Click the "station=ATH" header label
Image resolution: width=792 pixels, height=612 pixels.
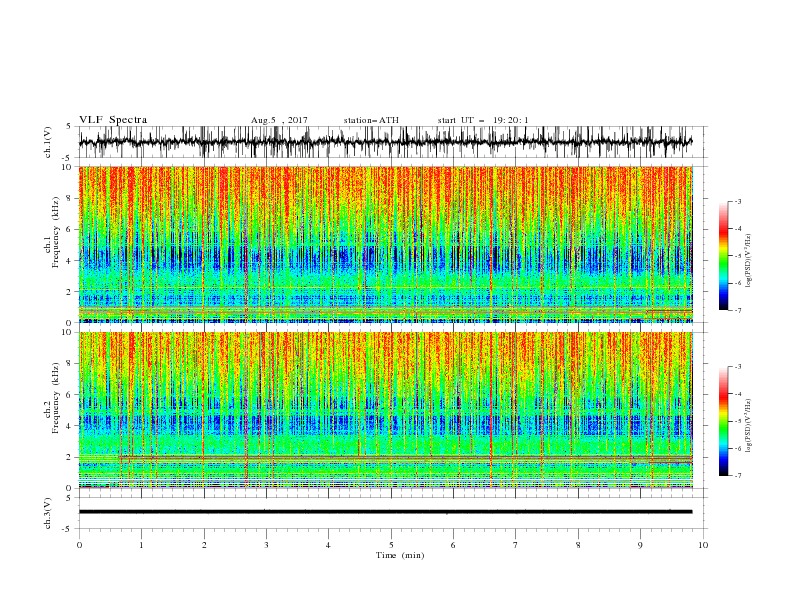coord(371,120)
